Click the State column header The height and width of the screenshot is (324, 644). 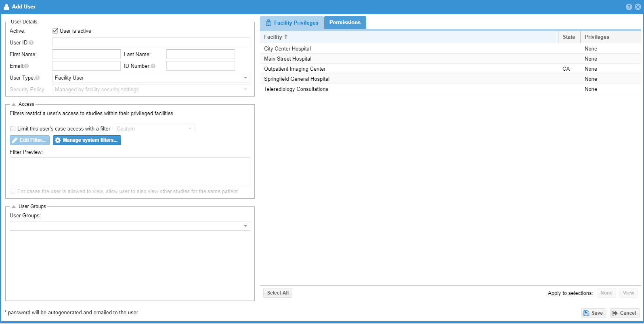click(x=569, y=37)
